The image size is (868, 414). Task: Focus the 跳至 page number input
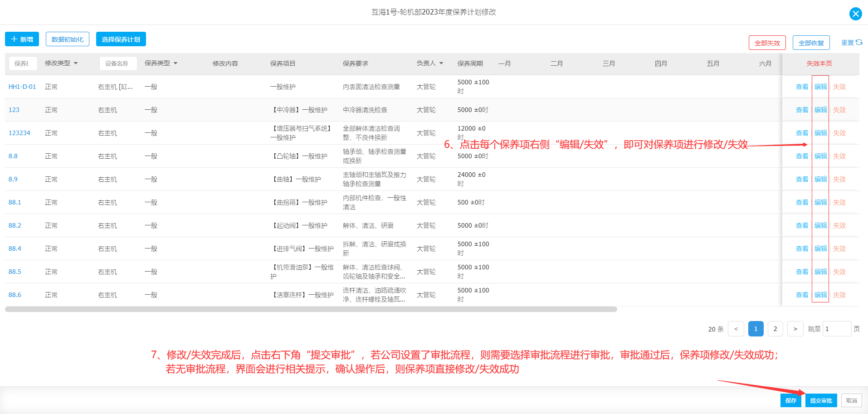(x=837, y=329)
